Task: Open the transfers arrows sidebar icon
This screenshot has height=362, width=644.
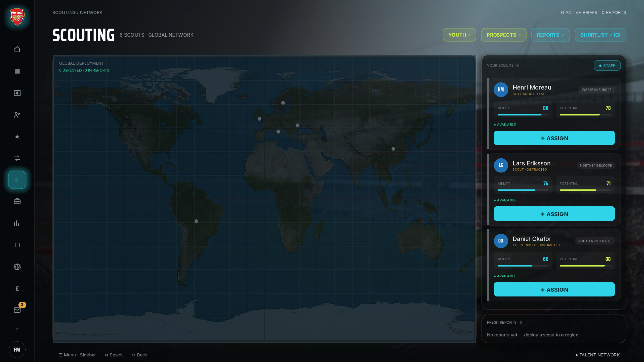Action: click(17, 158)
